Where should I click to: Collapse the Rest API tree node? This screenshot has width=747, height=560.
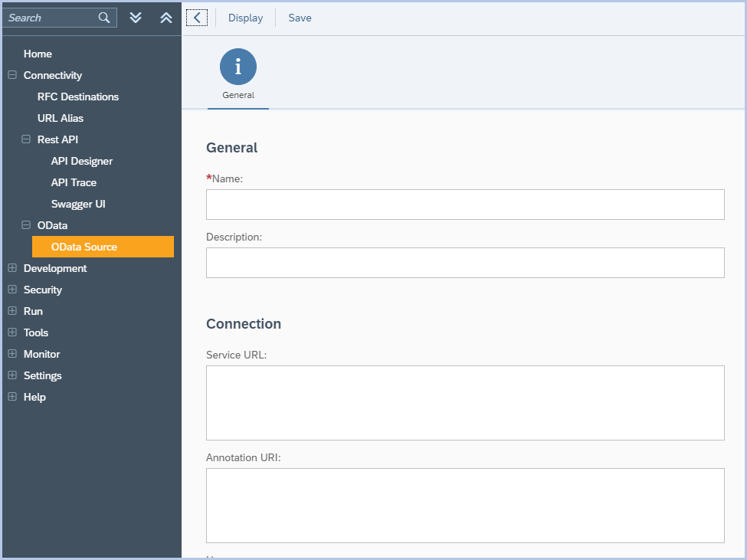pos(25,139)
